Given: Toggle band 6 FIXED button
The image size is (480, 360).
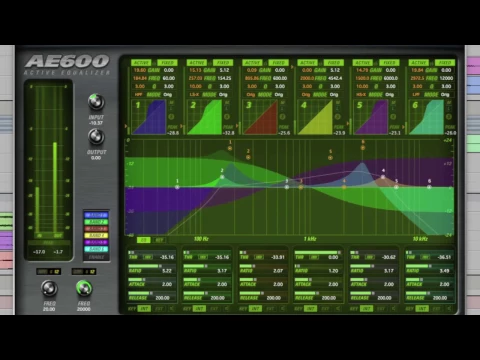Looking at the screenshot, I should [445, 63].
